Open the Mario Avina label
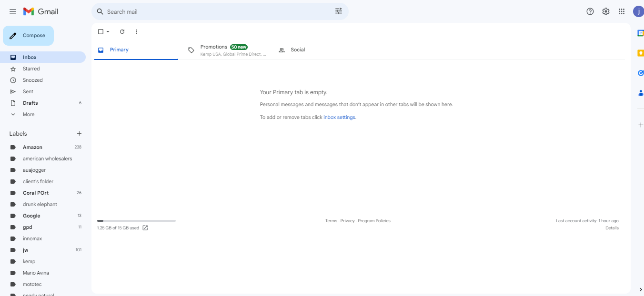 pos(43,273)
